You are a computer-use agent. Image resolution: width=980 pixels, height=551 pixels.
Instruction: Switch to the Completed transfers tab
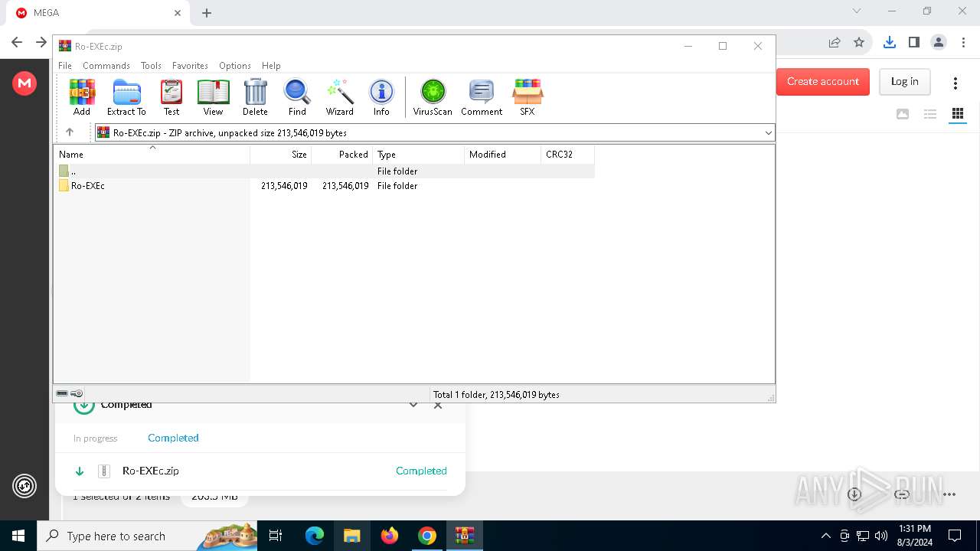(x=173, y=438)
